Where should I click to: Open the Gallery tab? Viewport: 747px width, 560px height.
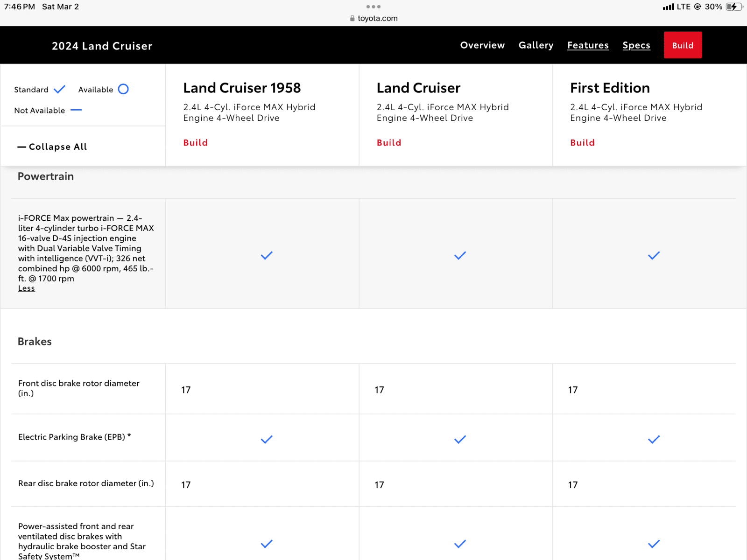[536, 45]
